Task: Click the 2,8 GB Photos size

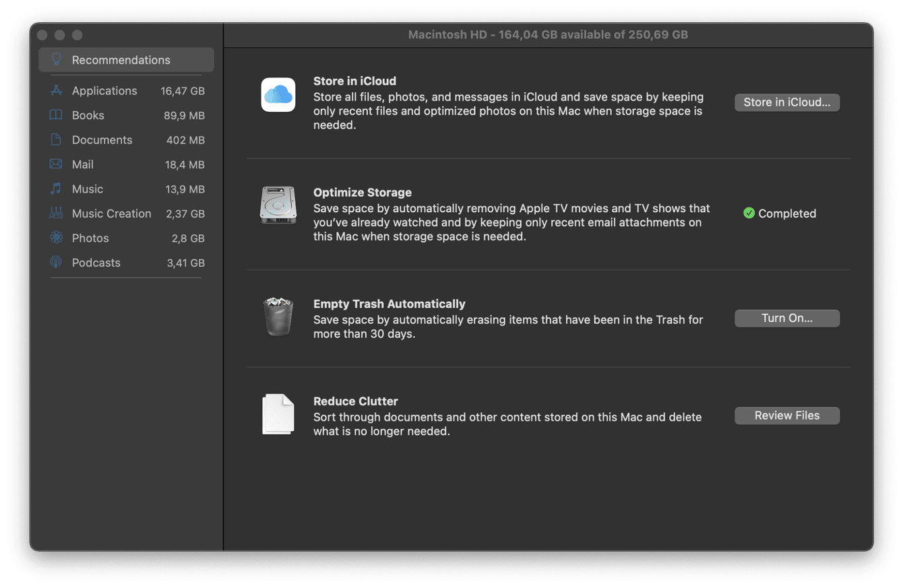Action: [x=188, y=238]
